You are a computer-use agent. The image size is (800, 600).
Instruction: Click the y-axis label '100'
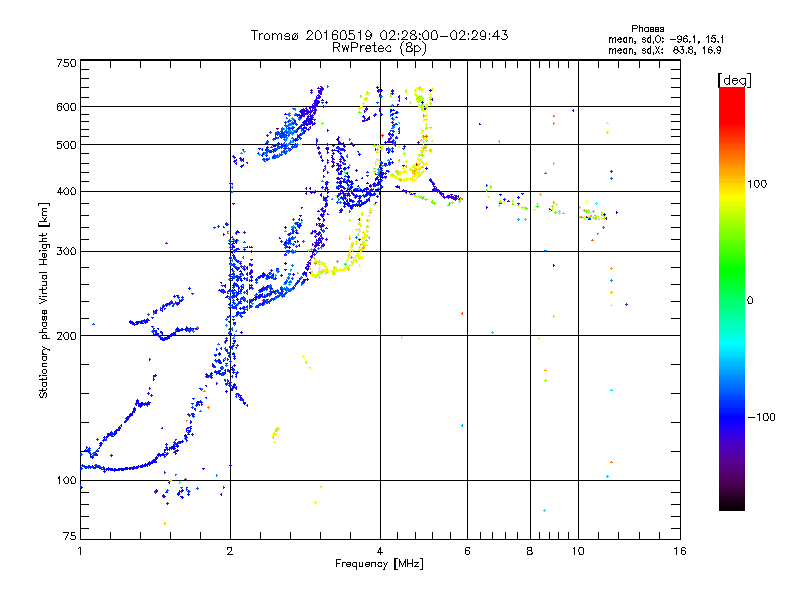(66, 480)
